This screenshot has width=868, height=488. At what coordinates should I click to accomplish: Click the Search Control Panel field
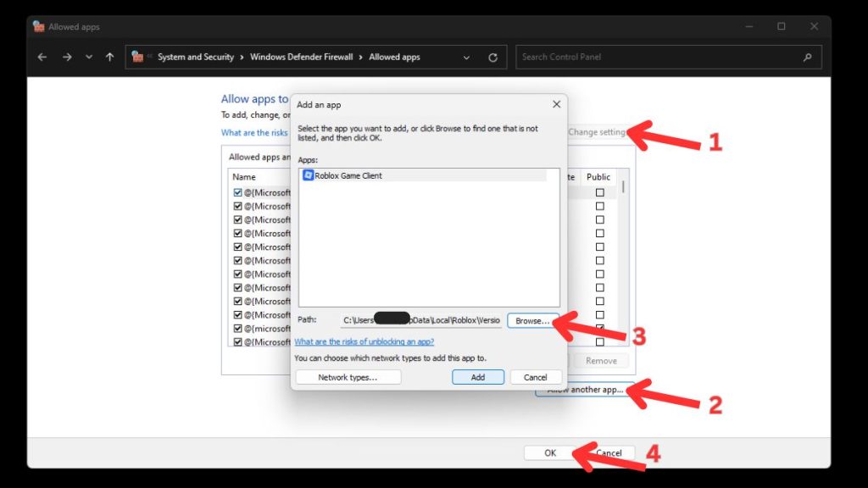(657, 58)
